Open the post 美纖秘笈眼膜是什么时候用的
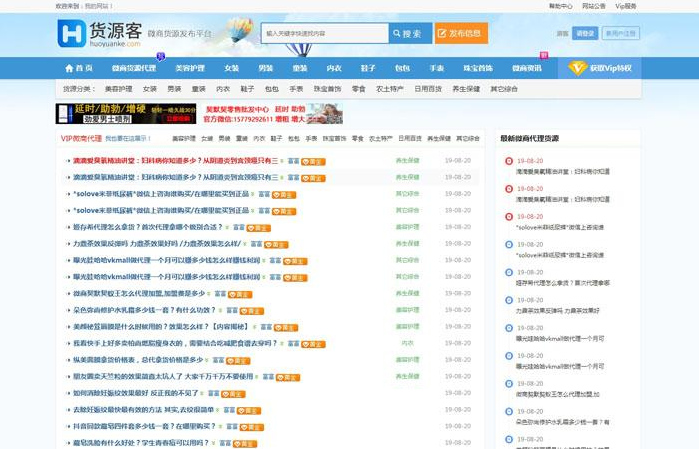Image resolution: width=699 pixels, height=449 pixels. point(161,326)
